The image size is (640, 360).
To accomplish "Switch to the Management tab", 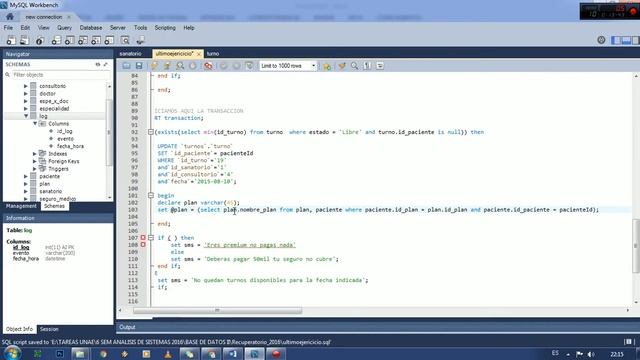I will tap(21, 206).
